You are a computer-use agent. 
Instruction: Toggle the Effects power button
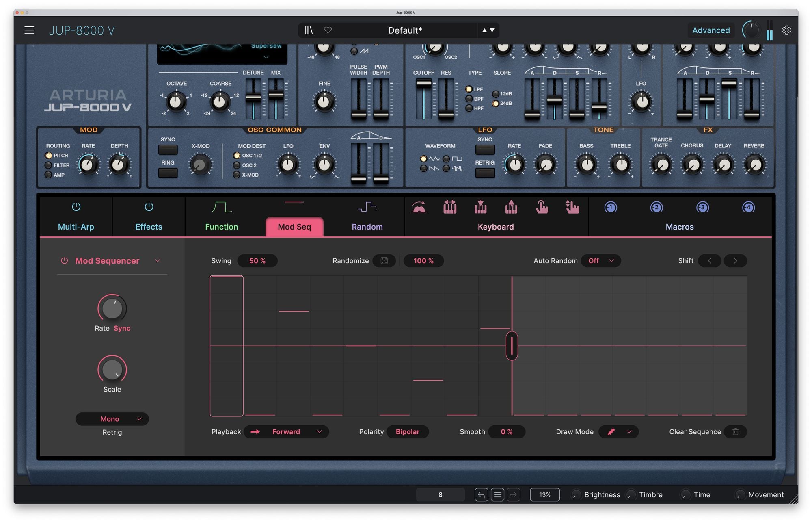149,207
